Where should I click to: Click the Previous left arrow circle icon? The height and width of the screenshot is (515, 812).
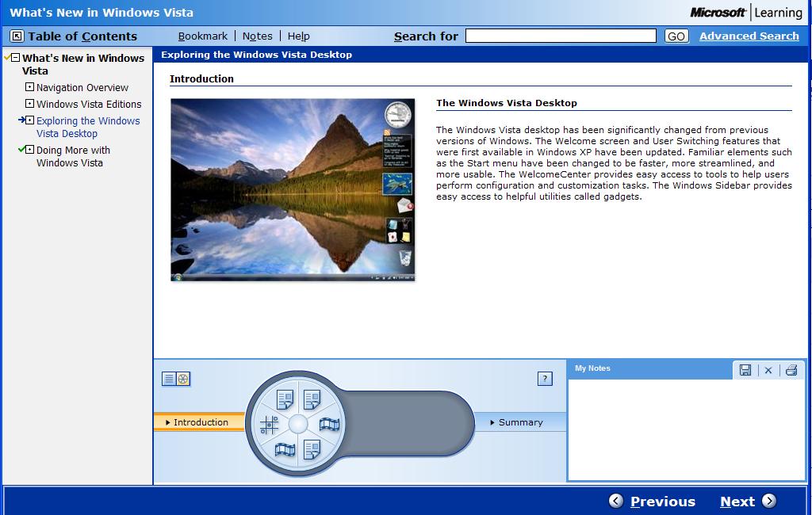click(x=615, y=501)
